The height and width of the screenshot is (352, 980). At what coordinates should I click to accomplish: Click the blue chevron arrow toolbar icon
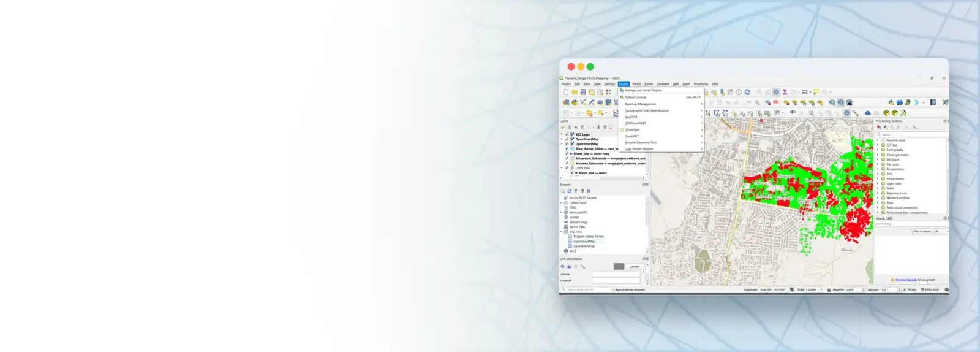point(916,102)
